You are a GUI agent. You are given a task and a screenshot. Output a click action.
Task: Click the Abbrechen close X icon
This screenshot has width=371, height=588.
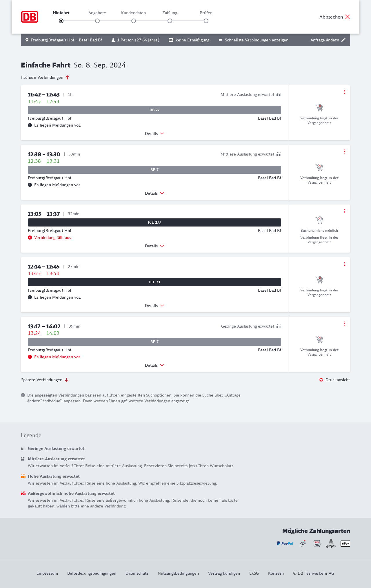tap(348, 17)
